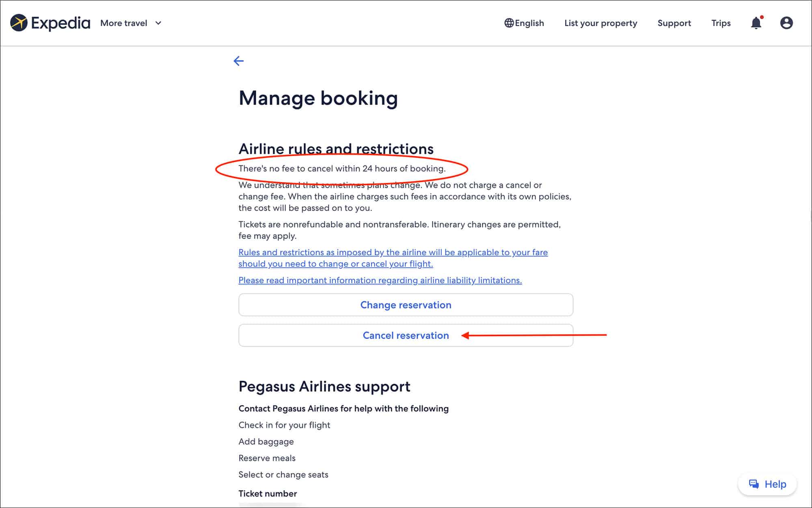The image size is (812, 508).
Task: Open the More travel dropdown
Action: pyautogui.click(x=131, y=23)
